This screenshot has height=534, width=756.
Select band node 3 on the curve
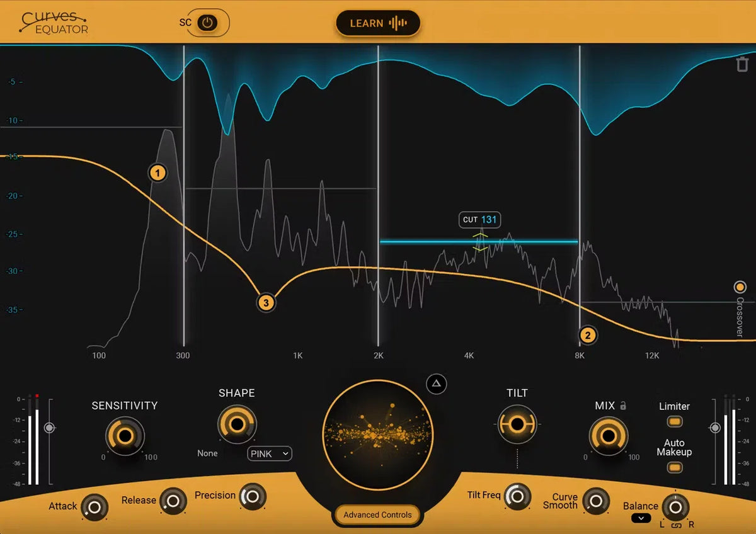click(266, 303)
